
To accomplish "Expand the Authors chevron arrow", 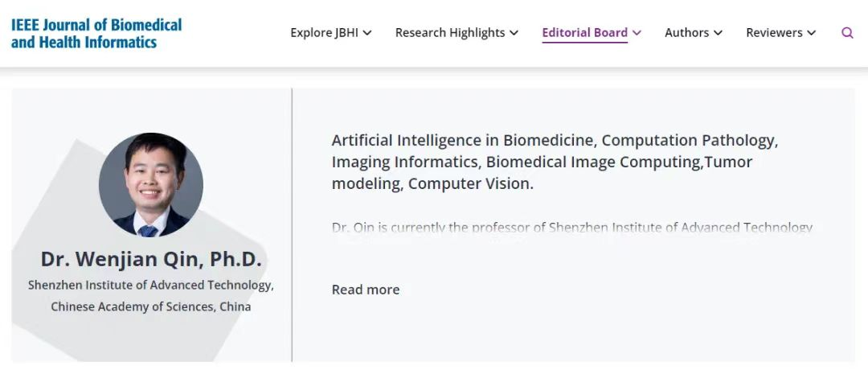I will pyautogui.click(x=718, y=33).
